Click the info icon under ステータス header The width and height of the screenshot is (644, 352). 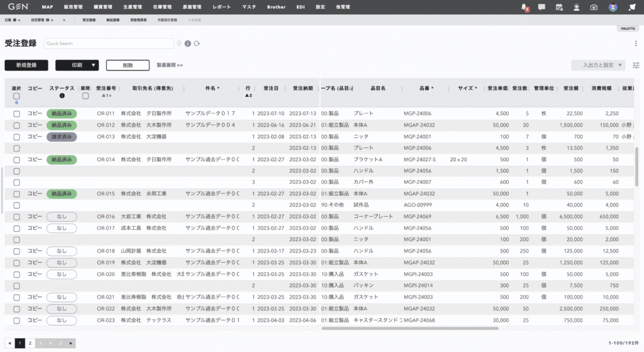click(x=62, y=96)
